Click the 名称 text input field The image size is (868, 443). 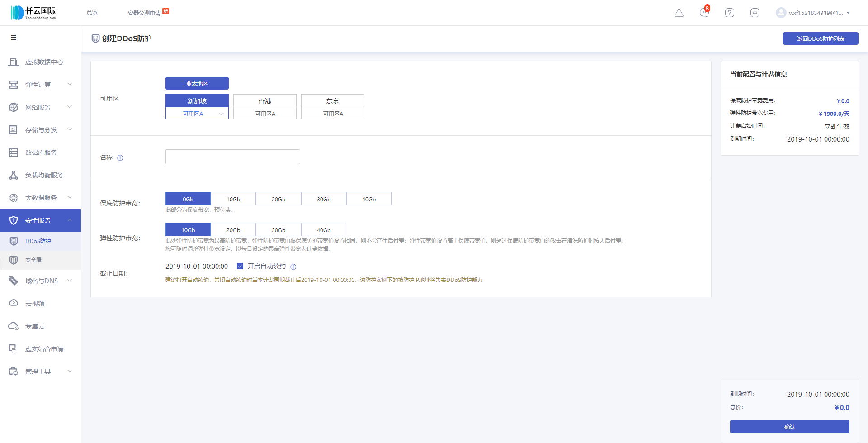click(233, 157)
